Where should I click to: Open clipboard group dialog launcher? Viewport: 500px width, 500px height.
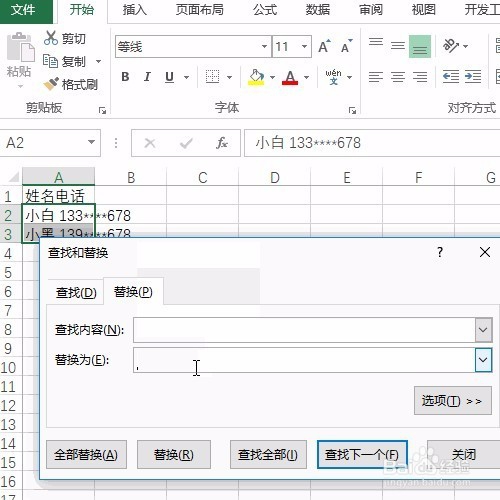[102, 110]
